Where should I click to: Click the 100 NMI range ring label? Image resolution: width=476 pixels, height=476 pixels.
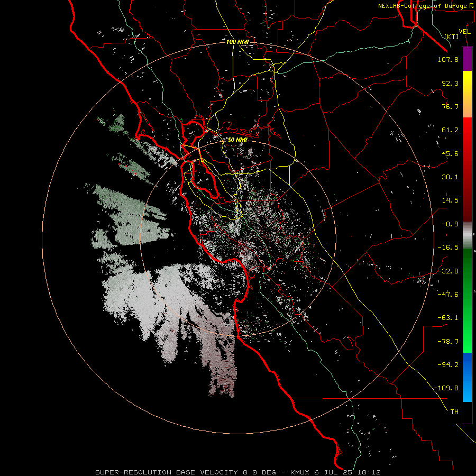click(237, 42)
